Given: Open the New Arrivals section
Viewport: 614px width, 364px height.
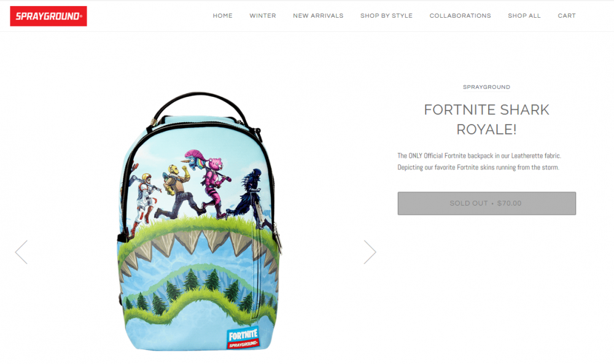Looking at the screenshot, I should click(x=318, y=16).
